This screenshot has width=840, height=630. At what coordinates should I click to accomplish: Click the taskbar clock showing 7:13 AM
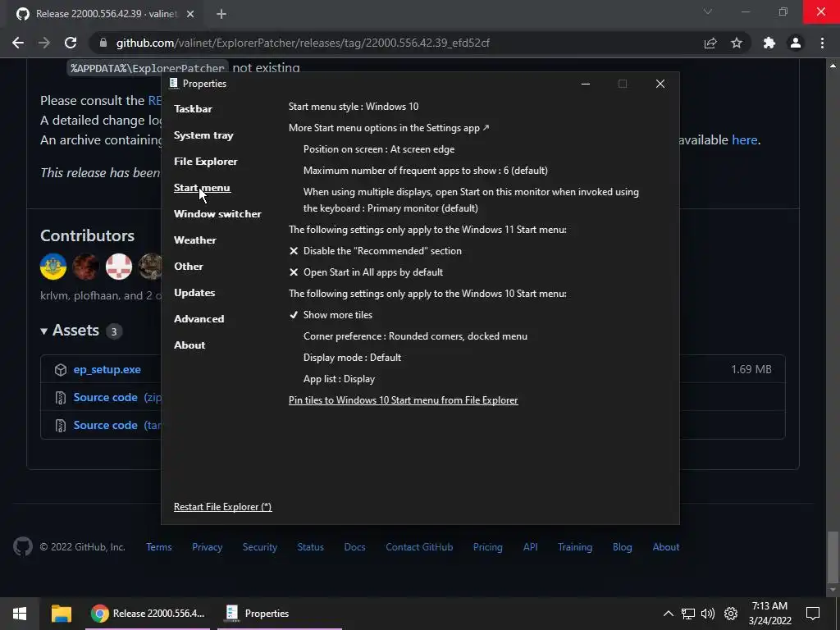[769, 614]
